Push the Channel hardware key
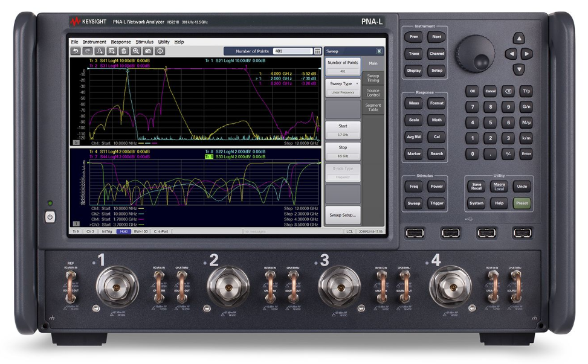Screen dimensions: 588x364 point(436,54)
